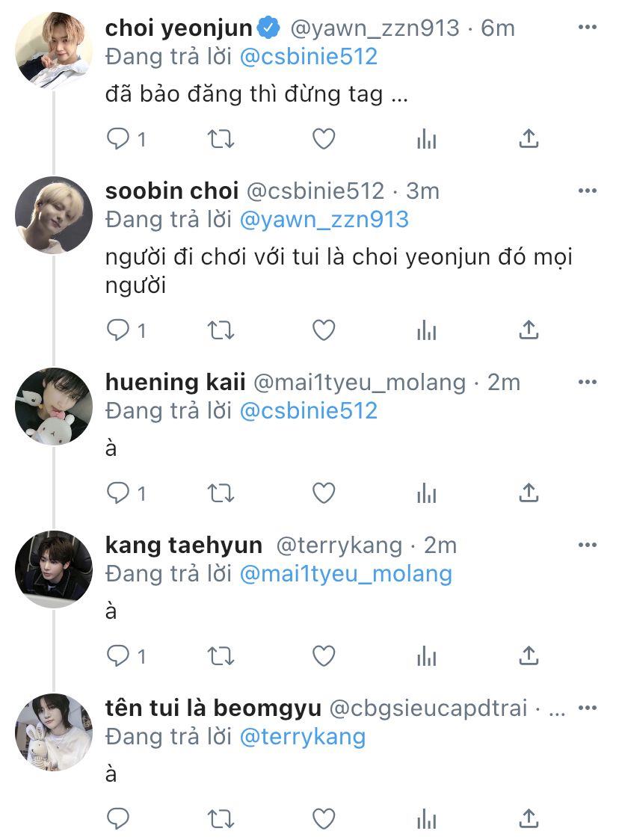
Task: Open the @terrykang mention link in beomgyu's reply
Action: [x=302, y=737]
